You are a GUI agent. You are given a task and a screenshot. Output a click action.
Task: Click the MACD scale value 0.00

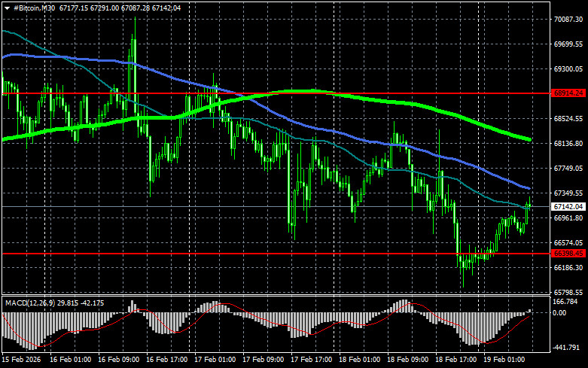click(560, 313)
